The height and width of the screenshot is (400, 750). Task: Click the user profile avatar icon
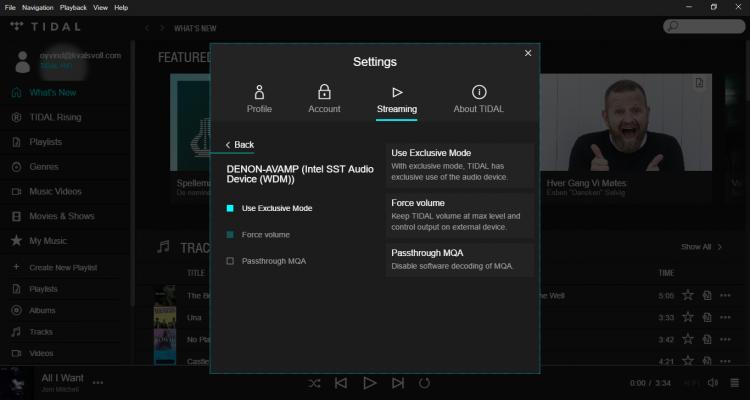[22, 62]
